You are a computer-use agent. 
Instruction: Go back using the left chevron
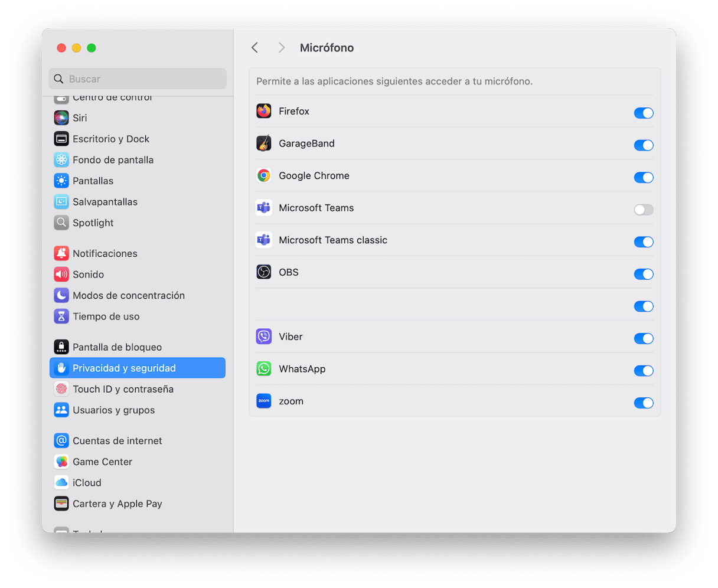click(254, 48)
